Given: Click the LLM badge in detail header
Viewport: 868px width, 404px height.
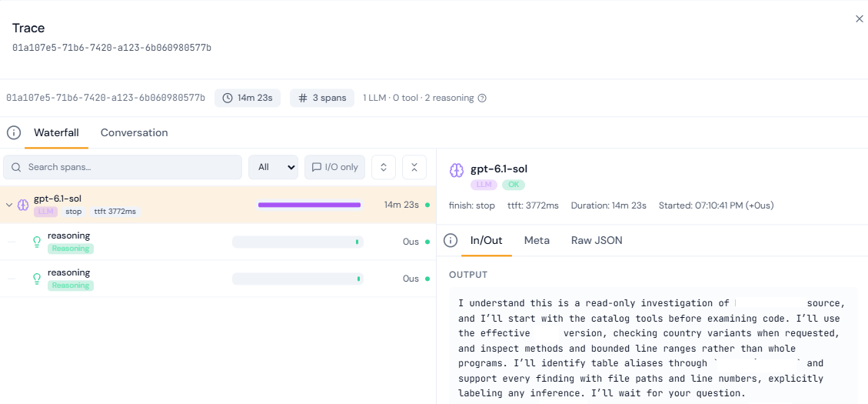Looking at the screenshot, I should click(484, 185).
